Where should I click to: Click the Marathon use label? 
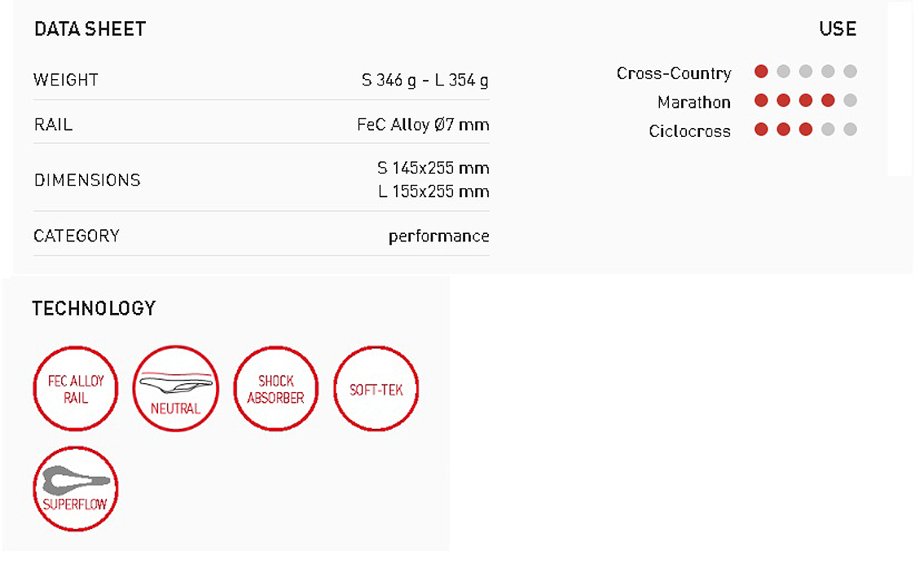tap(693, 102)
